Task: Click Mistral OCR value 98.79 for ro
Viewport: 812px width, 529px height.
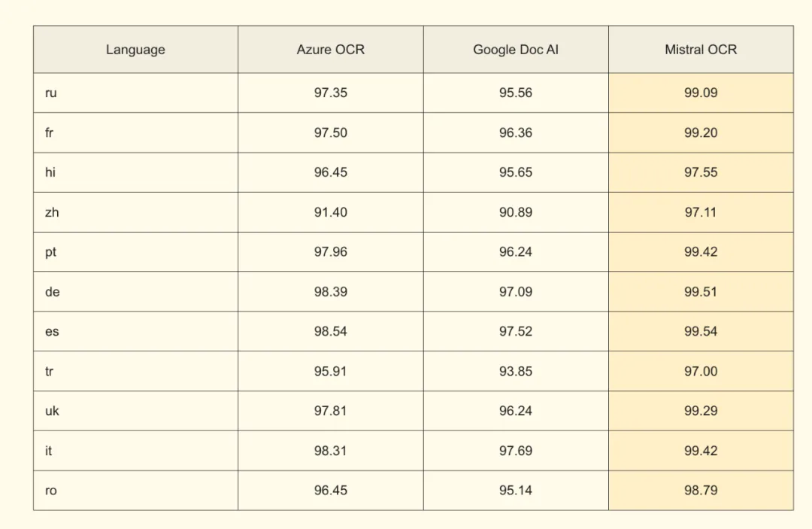Action: point(701,491)
